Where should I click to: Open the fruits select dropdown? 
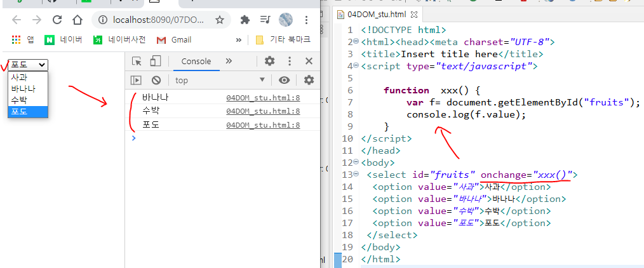(x=28, y=65)
